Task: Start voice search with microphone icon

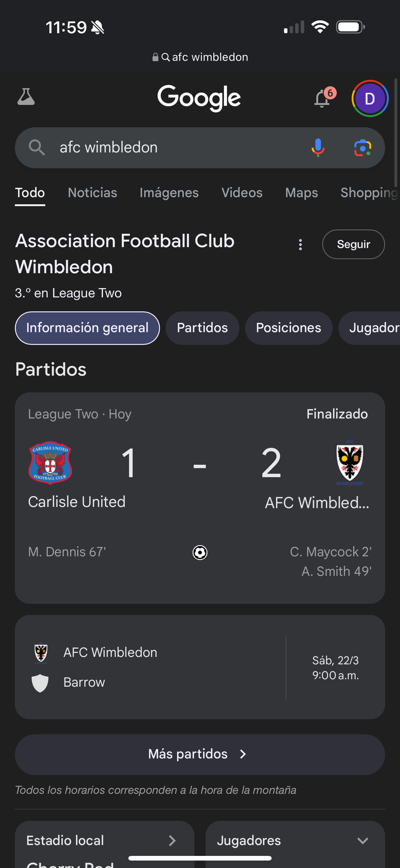Action: pos(318,148)
